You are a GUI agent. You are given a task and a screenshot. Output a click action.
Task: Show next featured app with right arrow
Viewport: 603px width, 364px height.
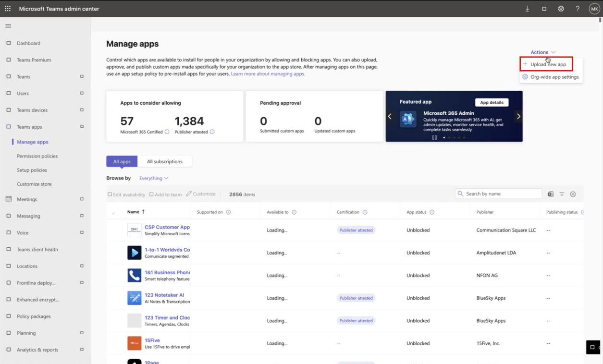click(x=518, y=116)
